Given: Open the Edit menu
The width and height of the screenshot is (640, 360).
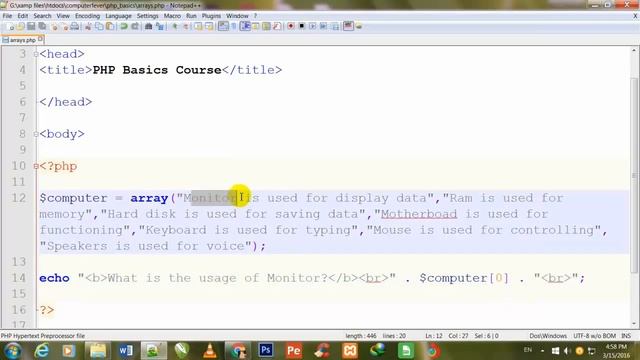Looking at the screenshot, I should [22, 16].
